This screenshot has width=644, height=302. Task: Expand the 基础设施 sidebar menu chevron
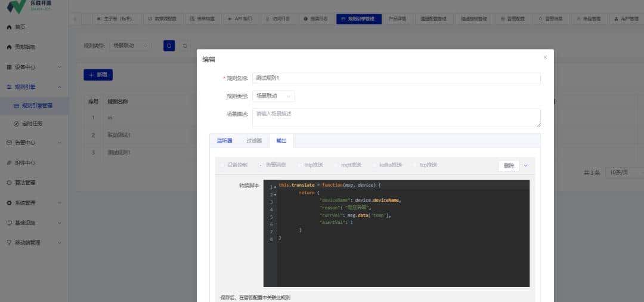click(59, 223)
